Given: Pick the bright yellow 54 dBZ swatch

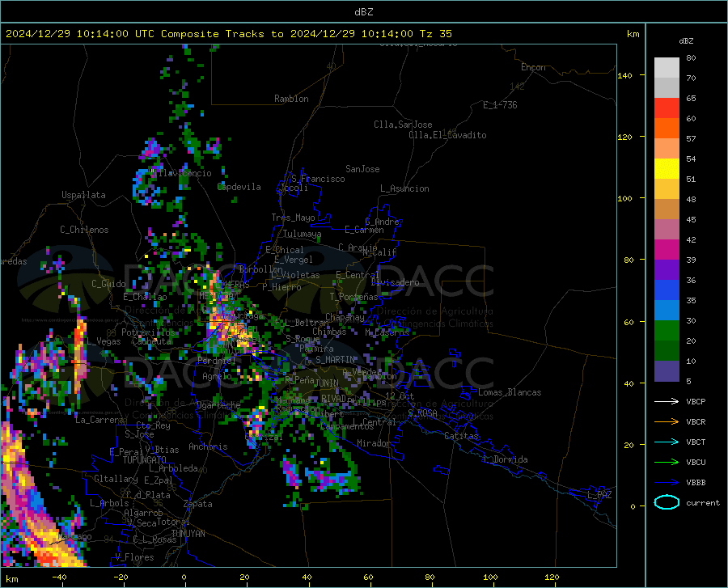Looking at the screenshot, I should point(667,169).
